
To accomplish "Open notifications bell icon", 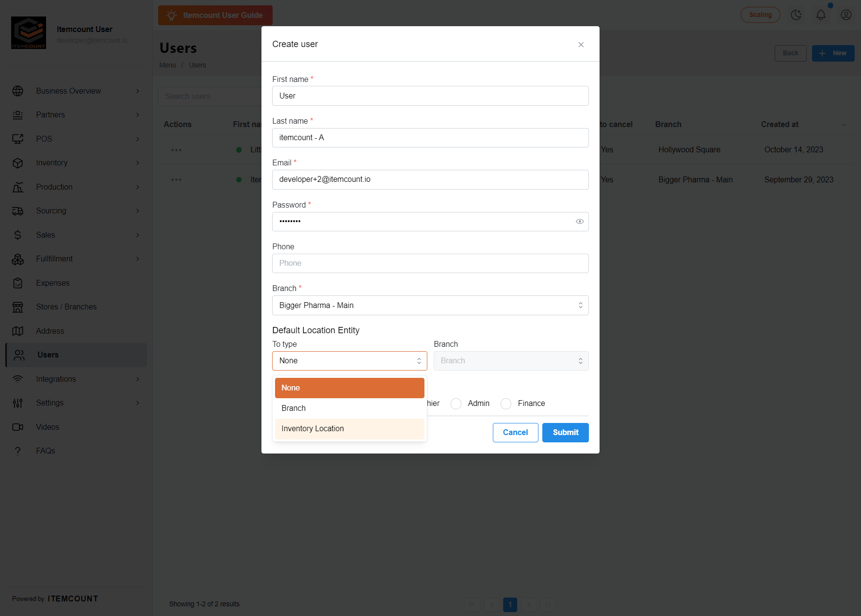I will tap(821, 15).
